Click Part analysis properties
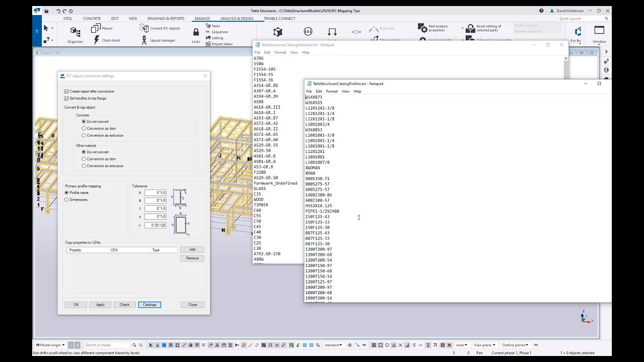Screen dimensions: 644x362 click(x=434, y=28)
